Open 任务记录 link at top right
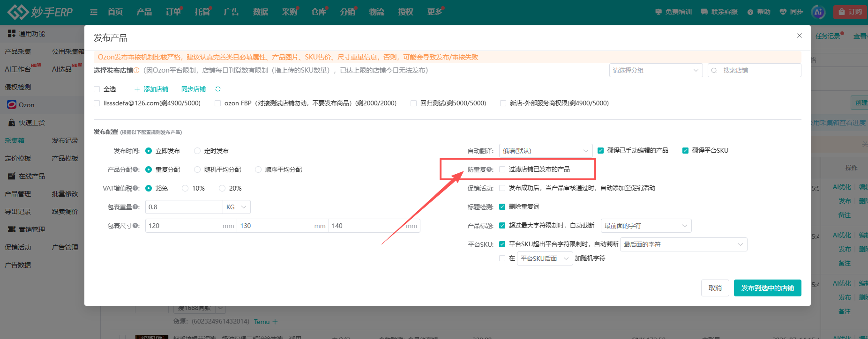 pyautogui.click(x=828, y=36)
